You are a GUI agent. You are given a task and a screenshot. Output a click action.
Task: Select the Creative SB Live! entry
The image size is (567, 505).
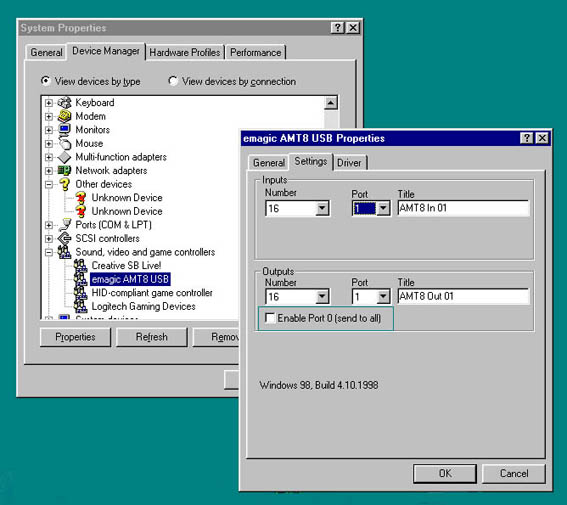tap(126, 266)
